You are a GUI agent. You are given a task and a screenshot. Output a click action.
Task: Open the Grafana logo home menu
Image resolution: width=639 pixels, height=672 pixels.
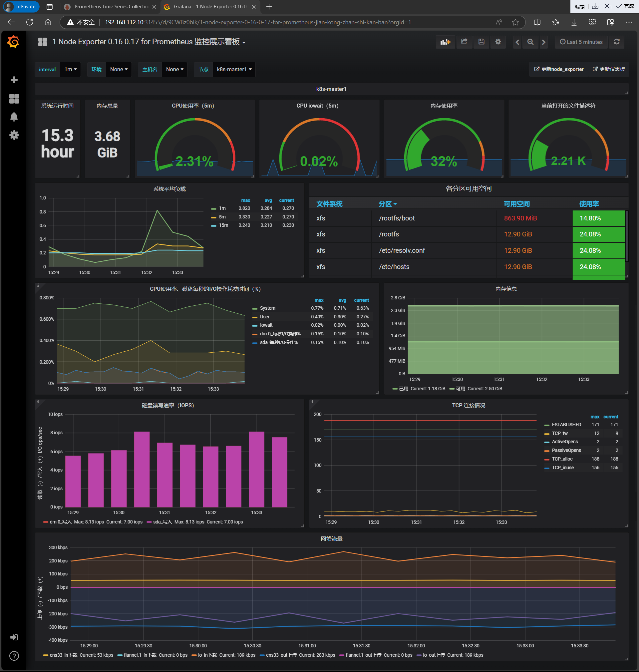pos(14,42)
